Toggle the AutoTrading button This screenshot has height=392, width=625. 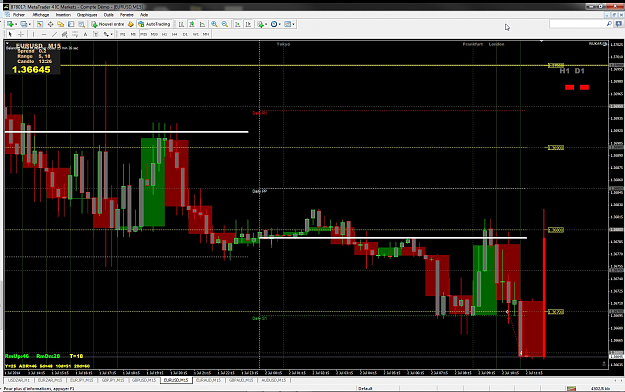(155, 24)
